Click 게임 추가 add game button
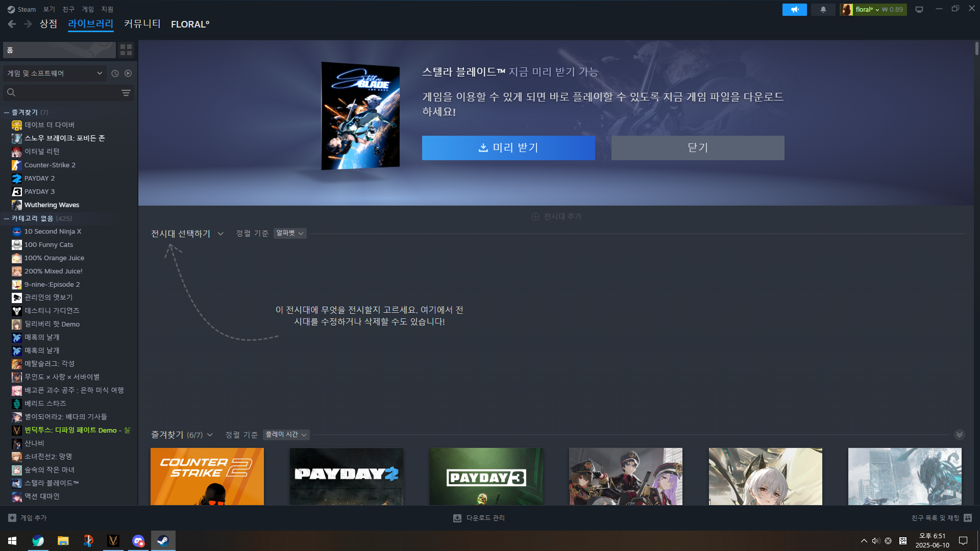Screen dimensions: 980x551 coord(28,518)
